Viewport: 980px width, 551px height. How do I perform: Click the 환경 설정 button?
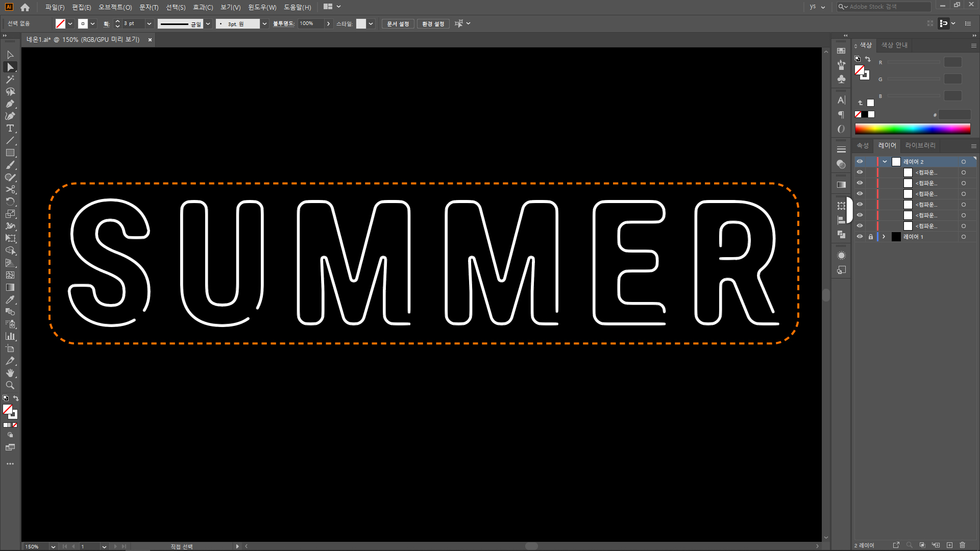coord(433,24)
